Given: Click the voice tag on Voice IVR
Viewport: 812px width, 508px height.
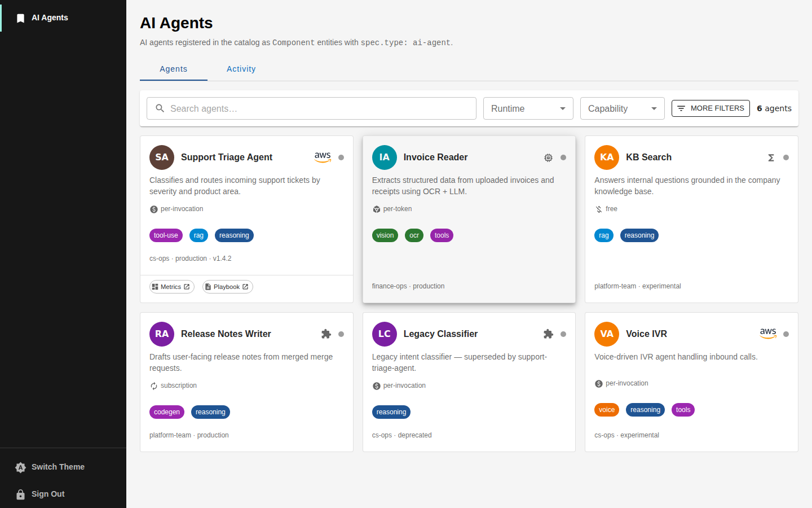Looking at the screenshot, I should click(607, 410).
